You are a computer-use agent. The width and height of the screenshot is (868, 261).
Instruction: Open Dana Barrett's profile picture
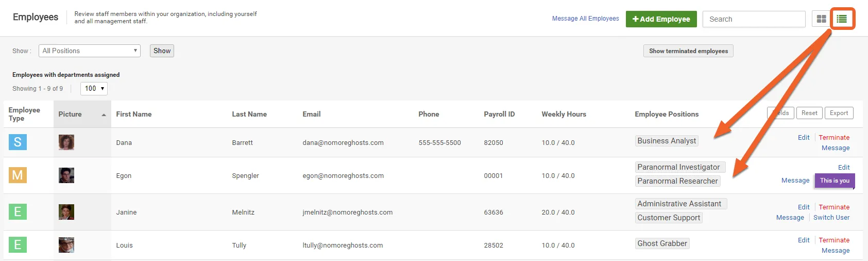(x=66, y=142)
